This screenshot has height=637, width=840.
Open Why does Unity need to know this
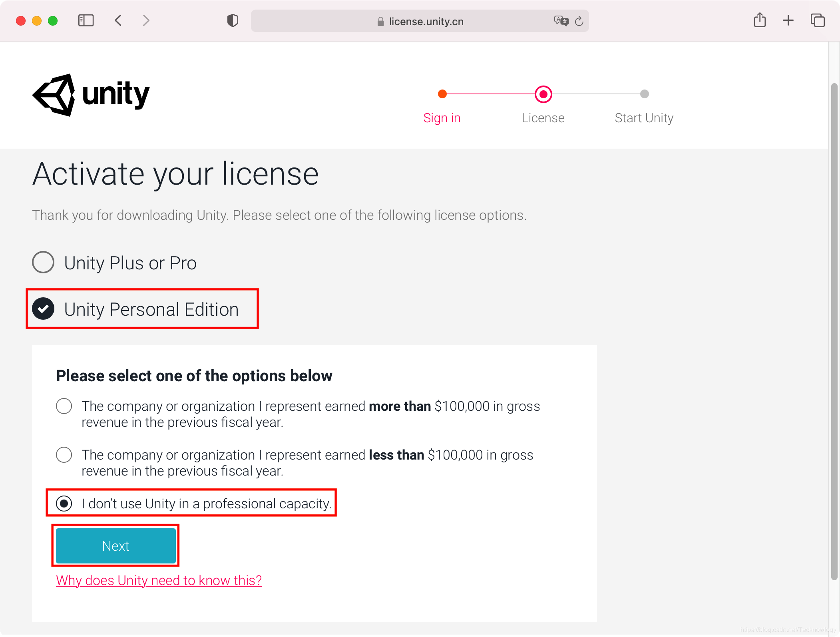click(x=158, y=580)
